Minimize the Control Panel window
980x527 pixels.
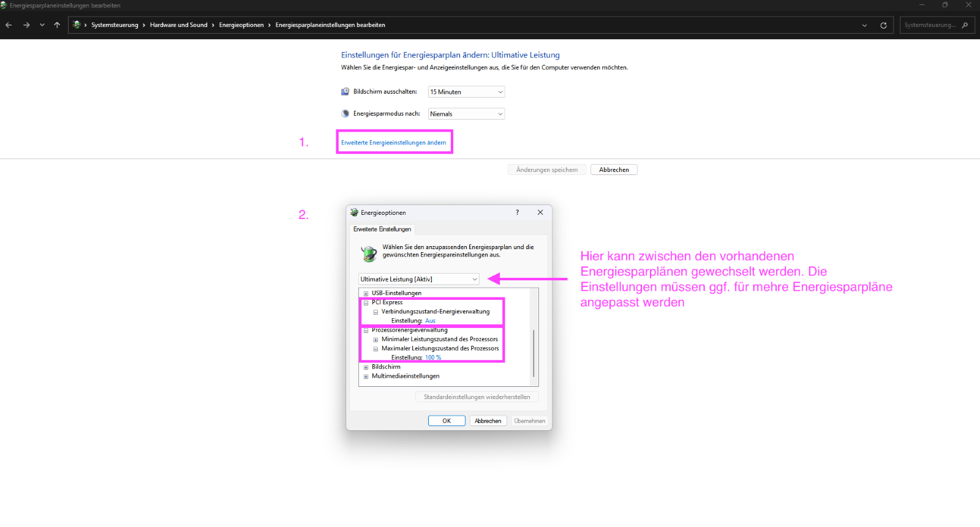coord(922,5)
